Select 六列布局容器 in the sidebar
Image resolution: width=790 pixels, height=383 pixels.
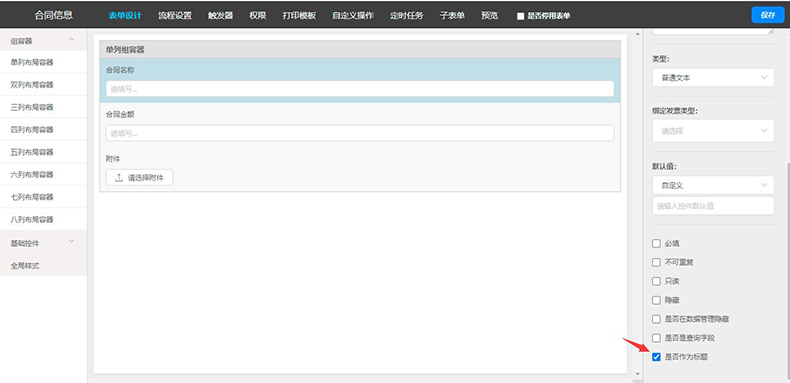click(43, 174)
